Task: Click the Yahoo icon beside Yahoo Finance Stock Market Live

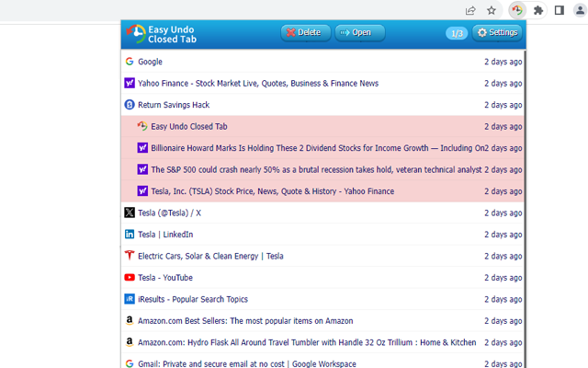Action: coord(130,83)
